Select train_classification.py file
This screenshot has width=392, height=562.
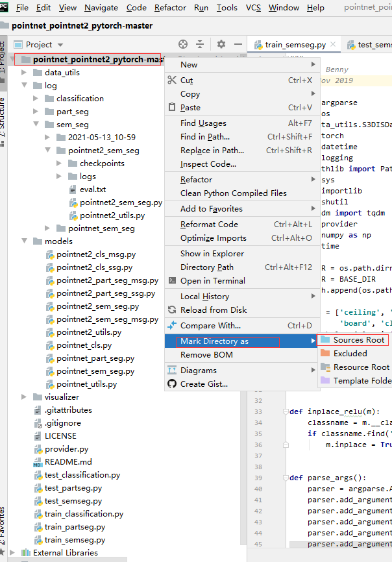84,514
